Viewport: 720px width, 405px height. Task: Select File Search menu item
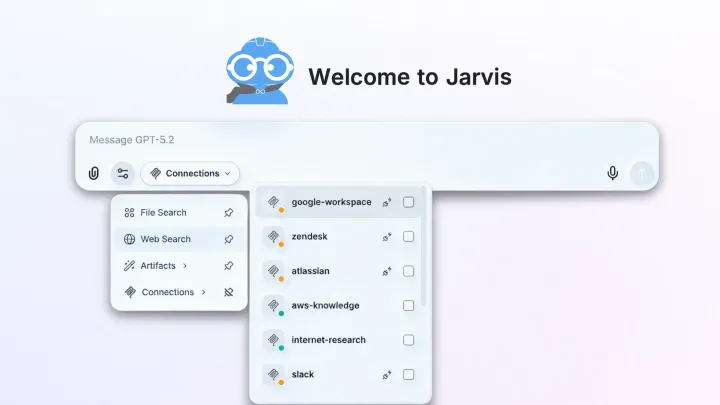179,213
